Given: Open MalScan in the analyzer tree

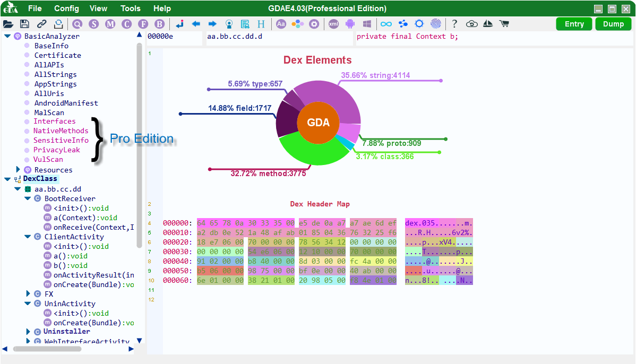Looking at the screenshot, I should (x=49, y=112).
